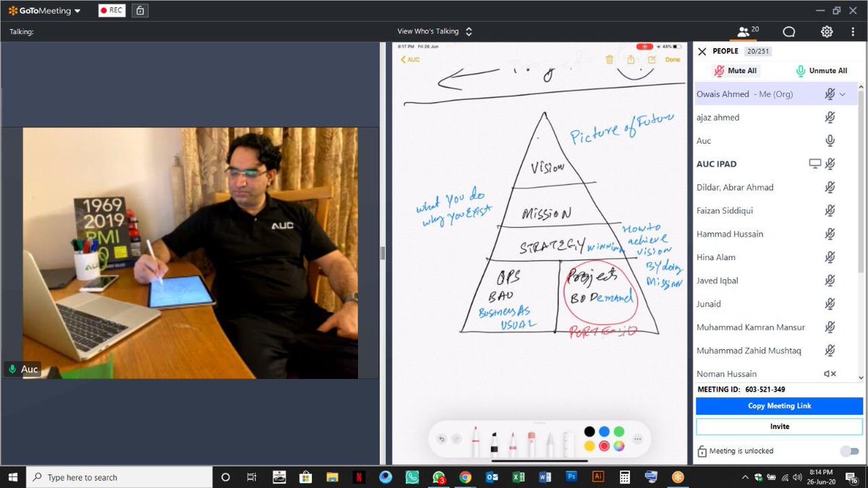The image size is (868, 488).
Task: Click Unmute All attendees
Action: click(821, 71)
